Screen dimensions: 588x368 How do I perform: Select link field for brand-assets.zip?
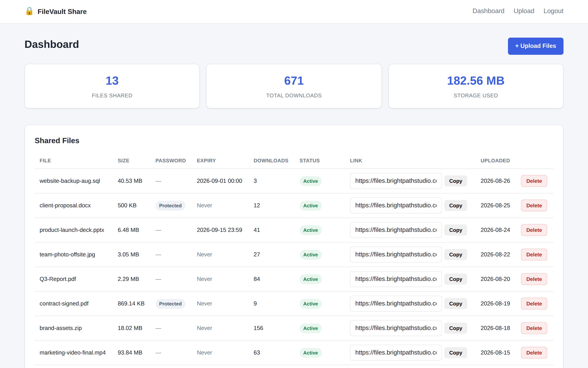point(395,328)
